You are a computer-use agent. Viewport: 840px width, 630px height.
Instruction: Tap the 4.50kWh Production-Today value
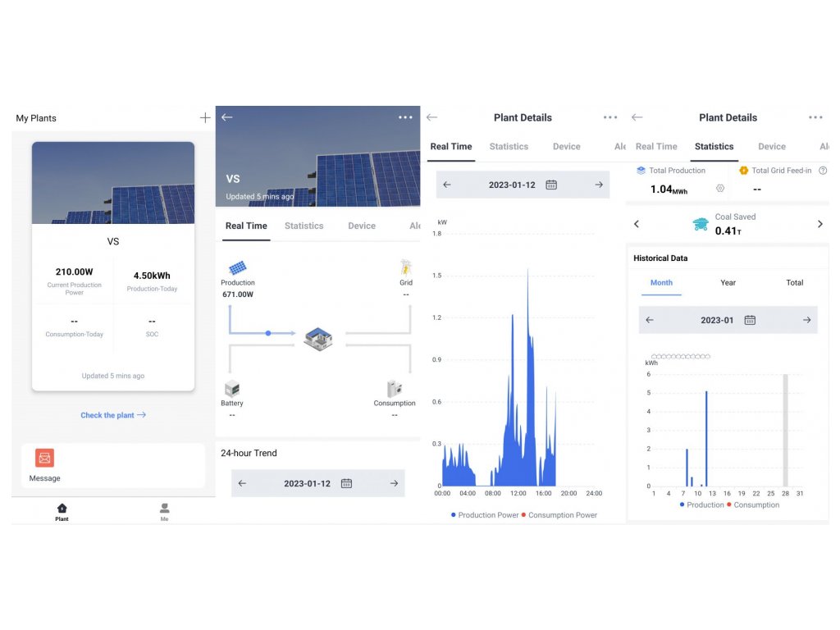coord(152,276)
